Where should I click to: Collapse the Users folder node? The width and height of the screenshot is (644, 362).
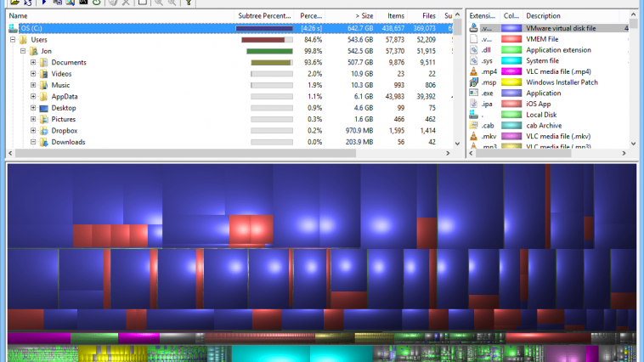tap(13, 40)
